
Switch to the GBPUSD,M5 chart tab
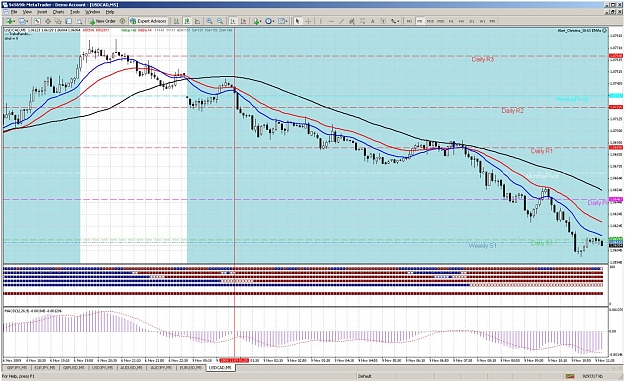[73, 367]
